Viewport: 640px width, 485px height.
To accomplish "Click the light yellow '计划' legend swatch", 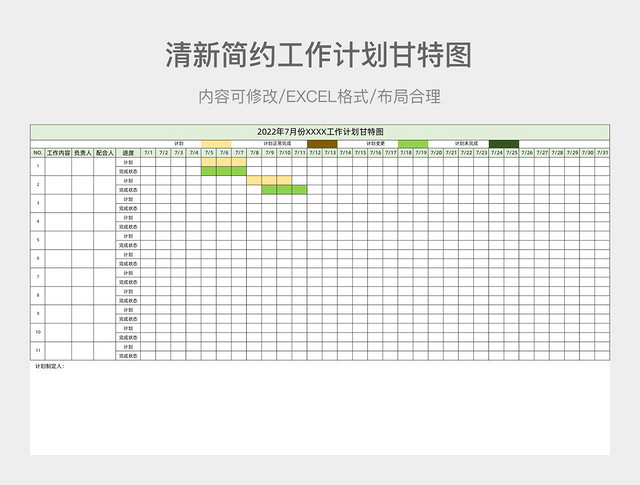I will tap(216, 144).
